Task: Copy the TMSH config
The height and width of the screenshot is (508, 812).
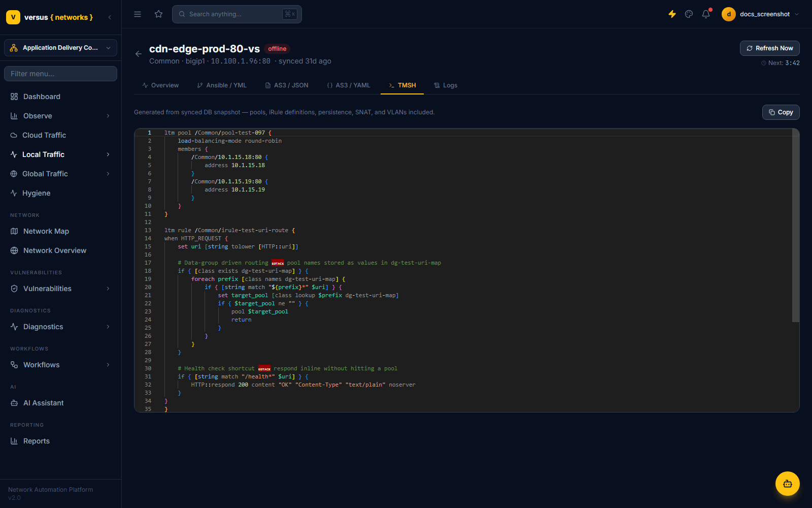Action: tap(781, 112)
